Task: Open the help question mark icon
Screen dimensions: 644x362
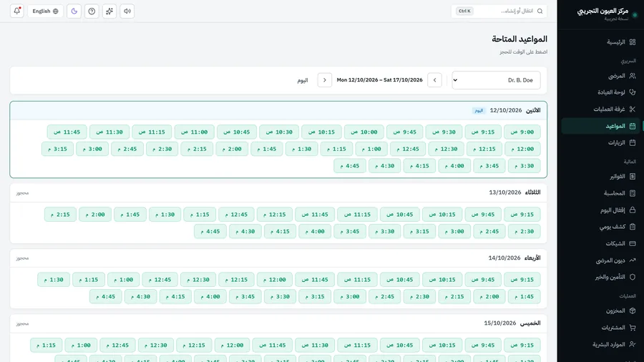Action: tap(92, 11)
